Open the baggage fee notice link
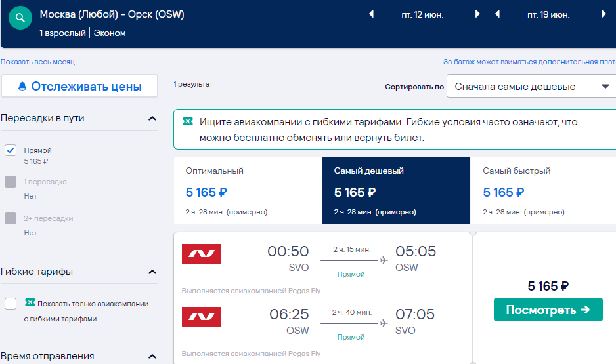The width and height of the screenshot is (616, 364). click(x=529, y=62)
